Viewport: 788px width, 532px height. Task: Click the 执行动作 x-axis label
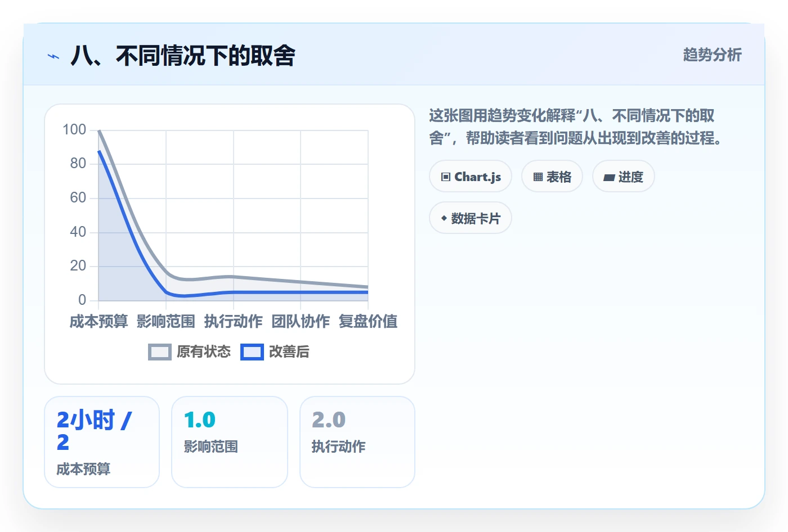coord(234,322)
